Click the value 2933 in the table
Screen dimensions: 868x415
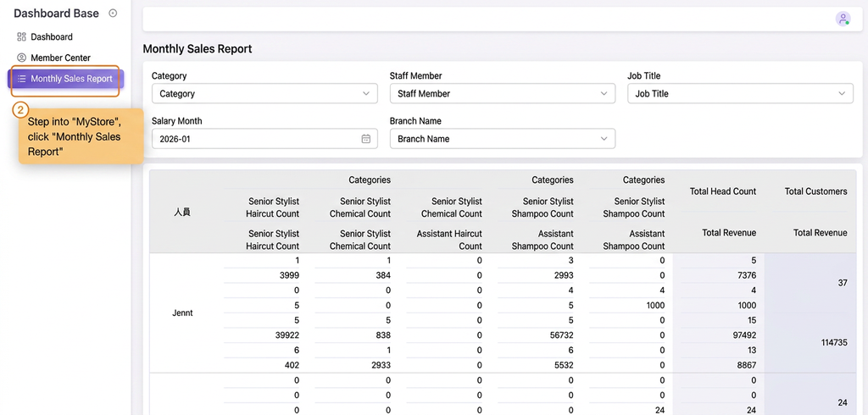(x=381, y=365)
